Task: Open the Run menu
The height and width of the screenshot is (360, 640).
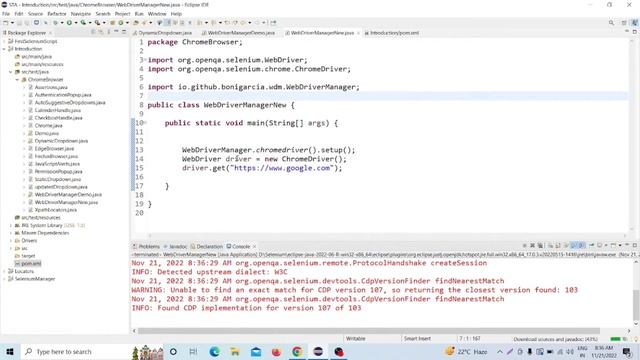Action: pyautogui.click(x=139, y=14)
